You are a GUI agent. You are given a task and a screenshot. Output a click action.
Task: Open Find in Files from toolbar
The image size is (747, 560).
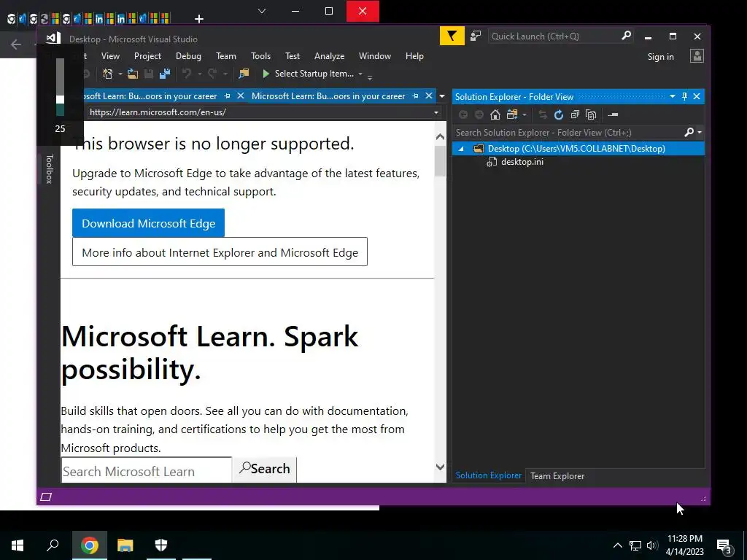coord(244,74)
